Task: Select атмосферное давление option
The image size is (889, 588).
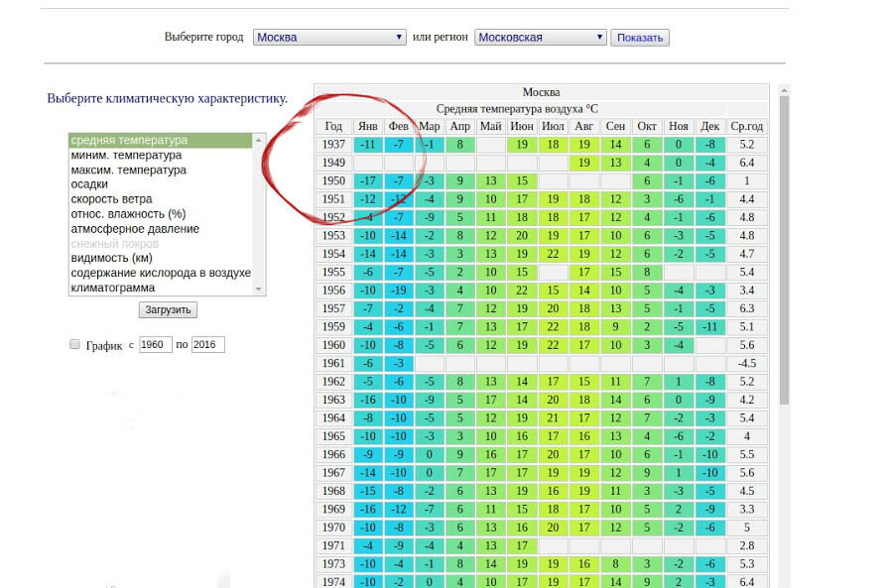Action: click(x=161, y=229)
